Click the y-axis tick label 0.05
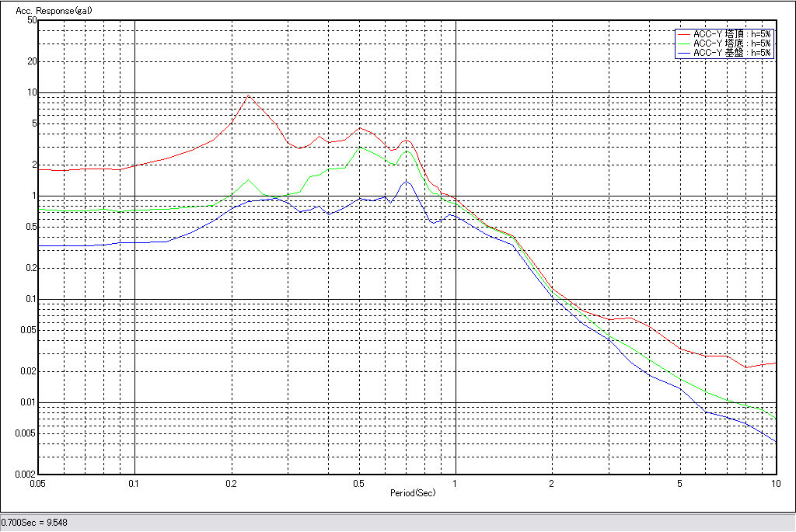 (29, 330)
